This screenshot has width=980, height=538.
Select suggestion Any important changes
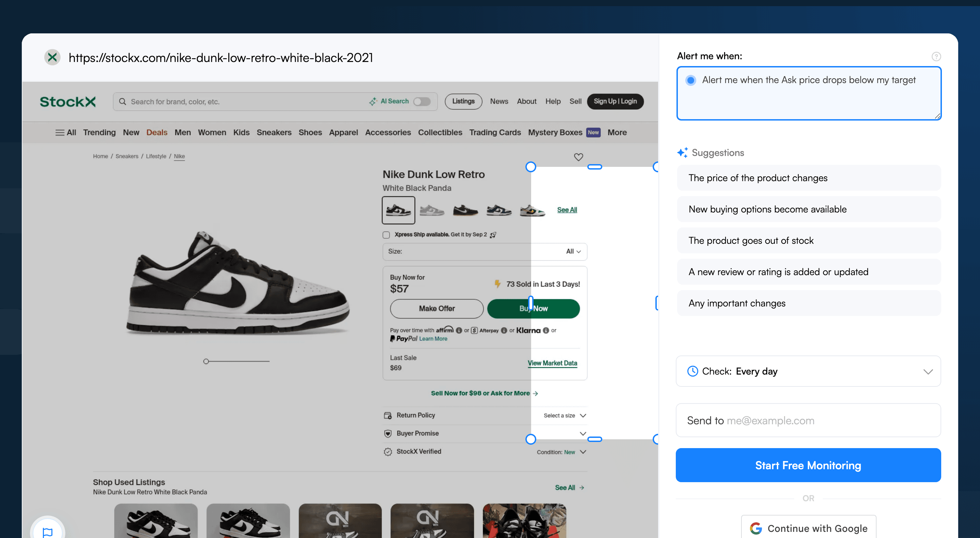809,303
